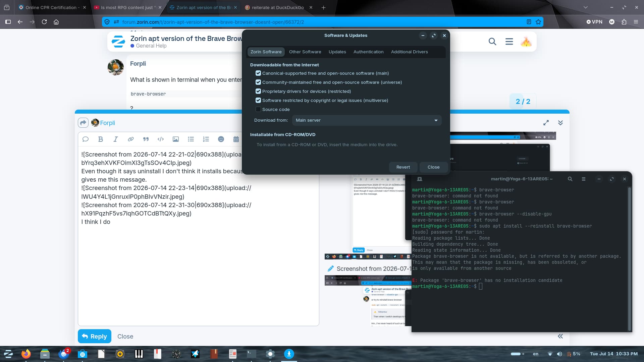
Task: Click inside the reply text editor area
Action: [x=199, y=236]
